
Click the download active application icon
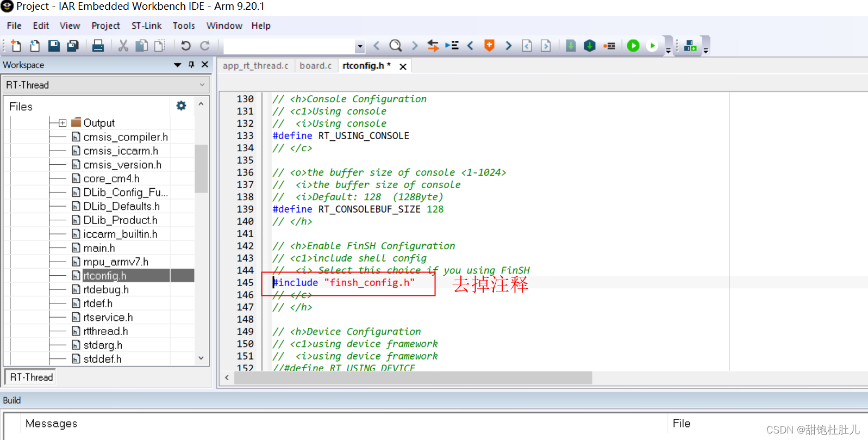(690, 46)
